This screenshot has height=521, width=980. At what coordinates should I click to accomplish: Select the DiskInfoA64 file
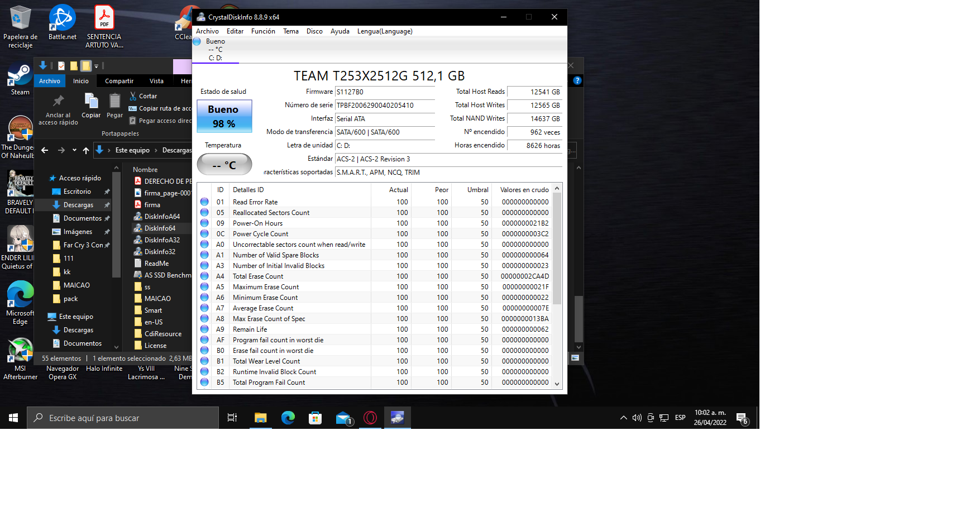tap(162, 217)
